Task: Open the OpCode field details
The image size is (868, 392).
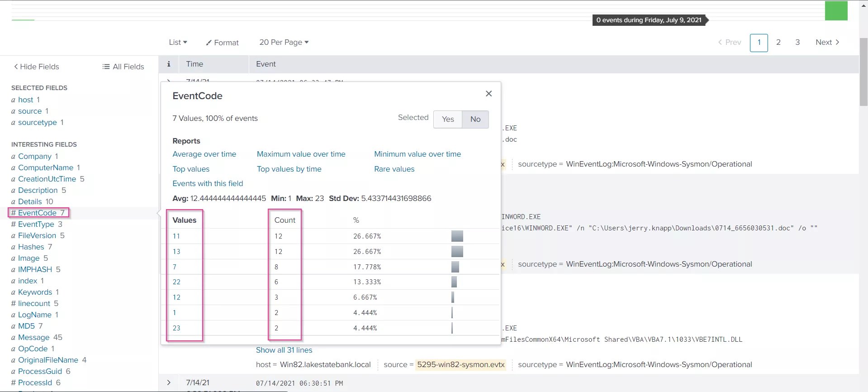Action: pos(33,349)
